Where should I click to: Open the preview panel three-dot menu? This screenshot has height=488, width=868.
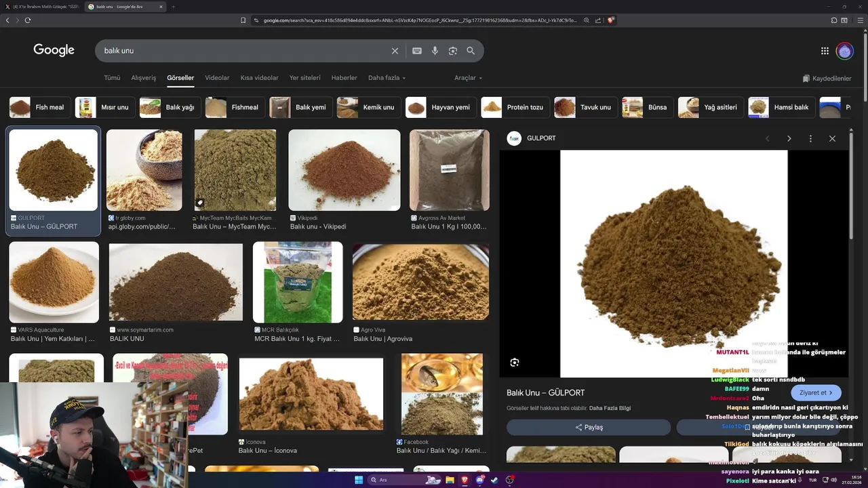[x=810, y=138]
